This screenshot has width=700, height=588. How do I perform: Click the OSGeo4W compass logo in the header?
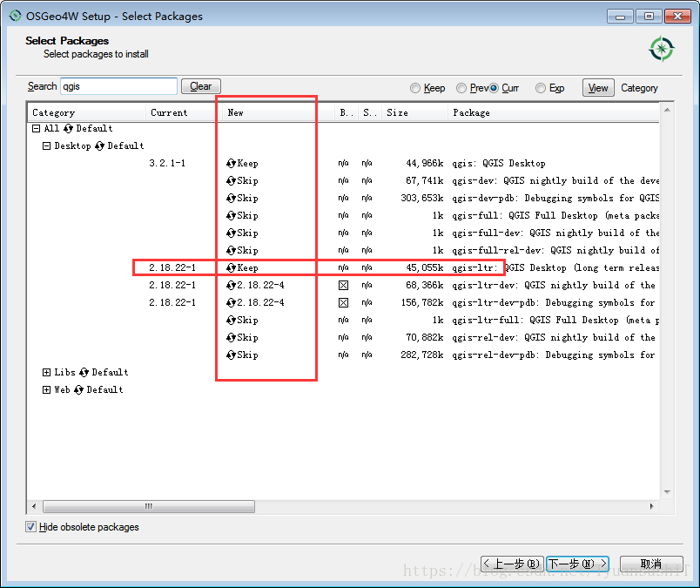(661, 49)
